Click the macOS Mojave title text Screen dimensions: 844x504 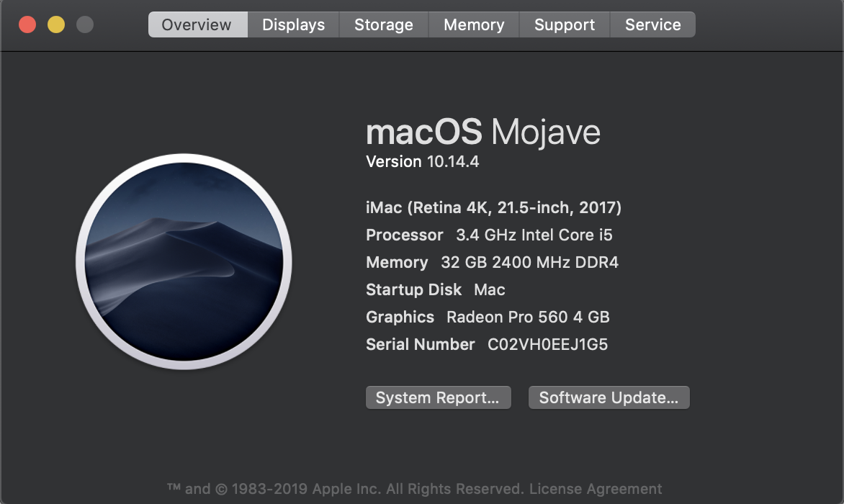click(x=482, y=132)
